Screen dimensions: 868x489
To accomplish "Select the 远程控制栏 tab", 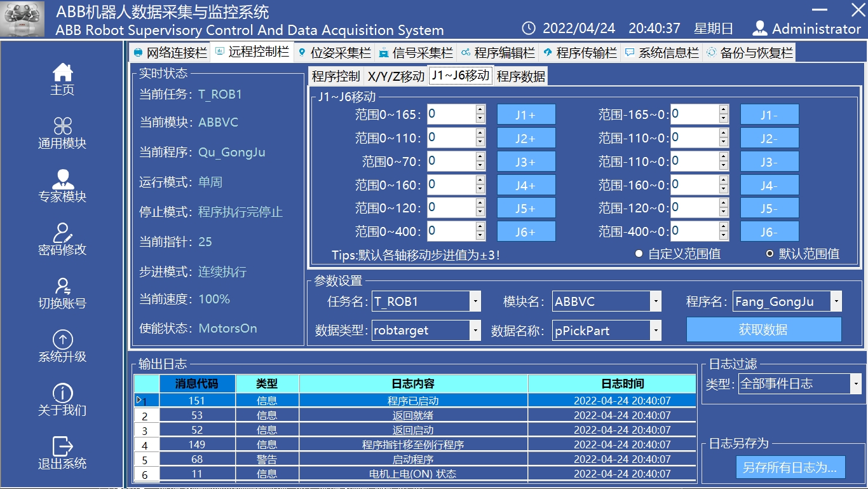I will 252,52.
